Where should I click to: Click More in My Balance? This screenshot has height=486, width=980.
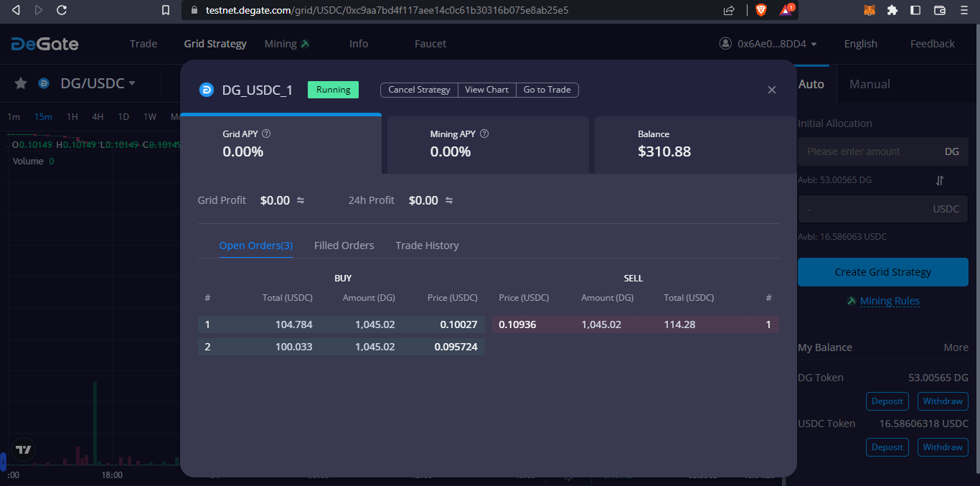point(956,347)
